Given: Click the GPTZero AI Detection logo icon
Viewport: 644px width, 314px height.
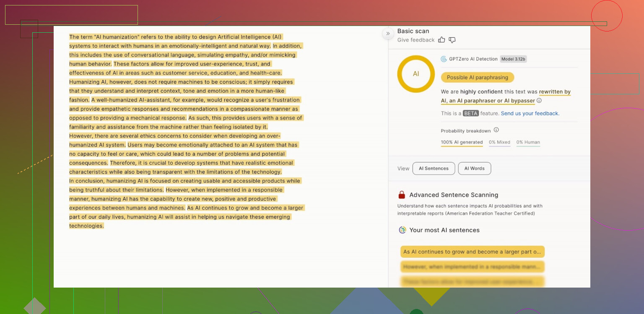Looking at the screenshot, I should 444,59.
